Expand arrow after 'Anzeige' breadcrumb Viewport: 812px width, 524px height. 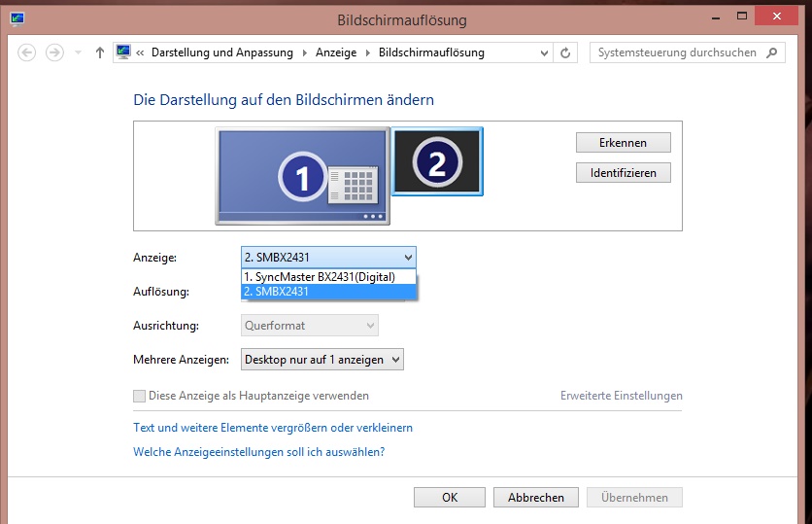click(368, 52)
